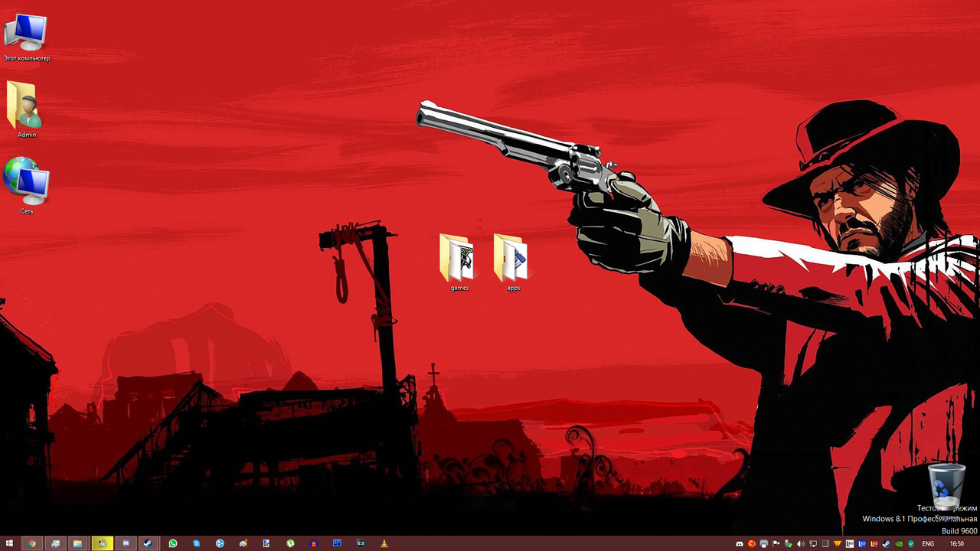Click the Discord tray icon
The image size is (980, 551).
[x=740, y=544]
